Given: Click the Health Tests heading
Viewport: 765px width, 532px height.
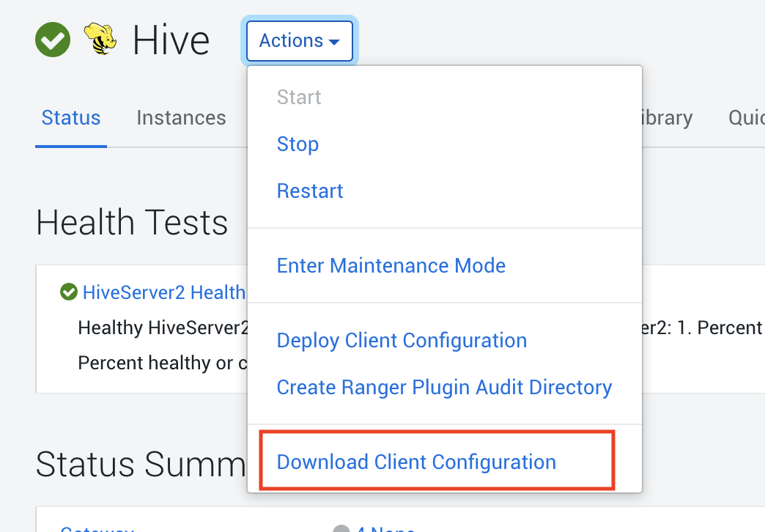Looking at the screenshot, I should coord(132,223).
